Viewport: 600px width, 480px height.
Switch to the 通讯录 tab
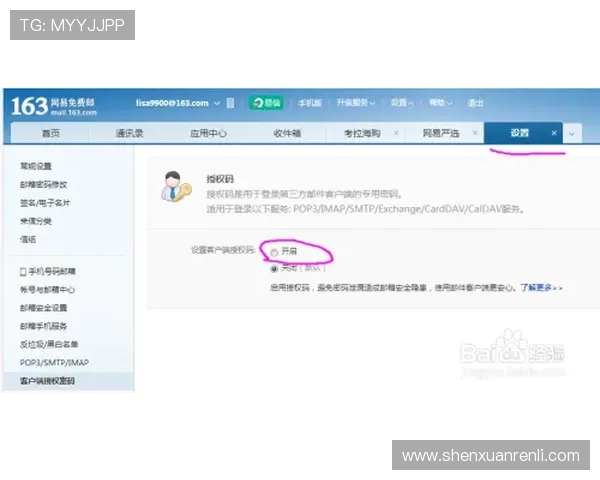(129, 133)
